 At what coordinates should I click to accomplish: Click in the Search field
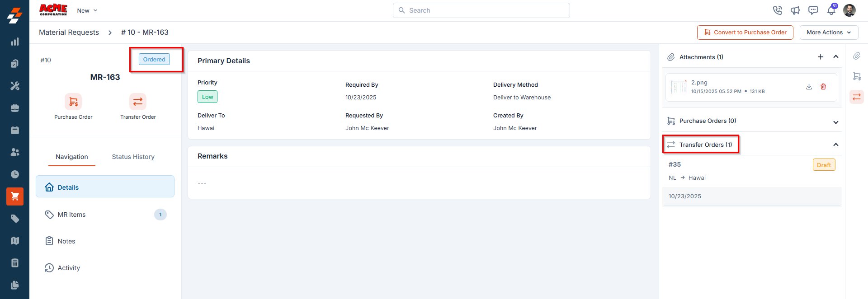[481, 10]
